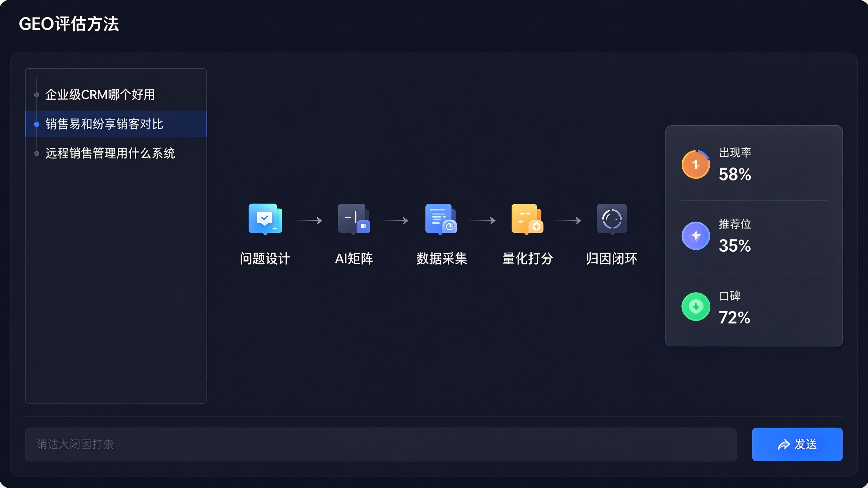The image size is (868, 488).
Task: Click the orange 出现率 badge icon
Action: tap(695, 164)
